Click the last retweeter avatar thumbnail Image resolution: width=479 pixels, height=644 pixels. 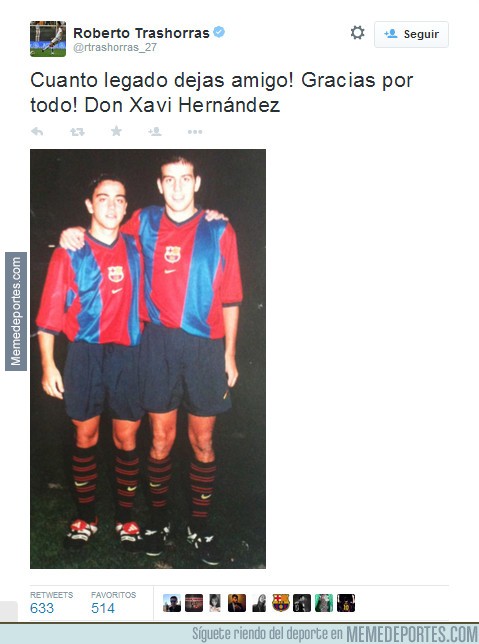pyautogui.click(x=346, y=603)
